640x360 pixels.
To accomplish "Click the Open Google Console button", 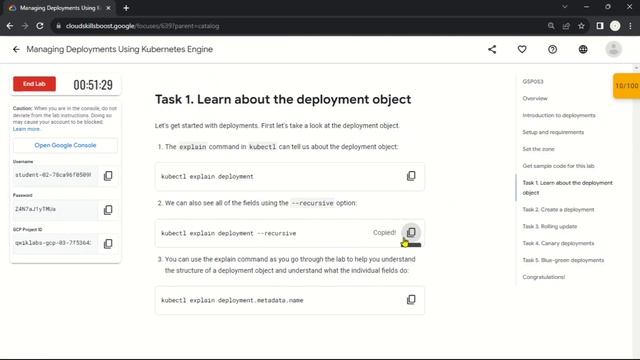I will point(65,145).
